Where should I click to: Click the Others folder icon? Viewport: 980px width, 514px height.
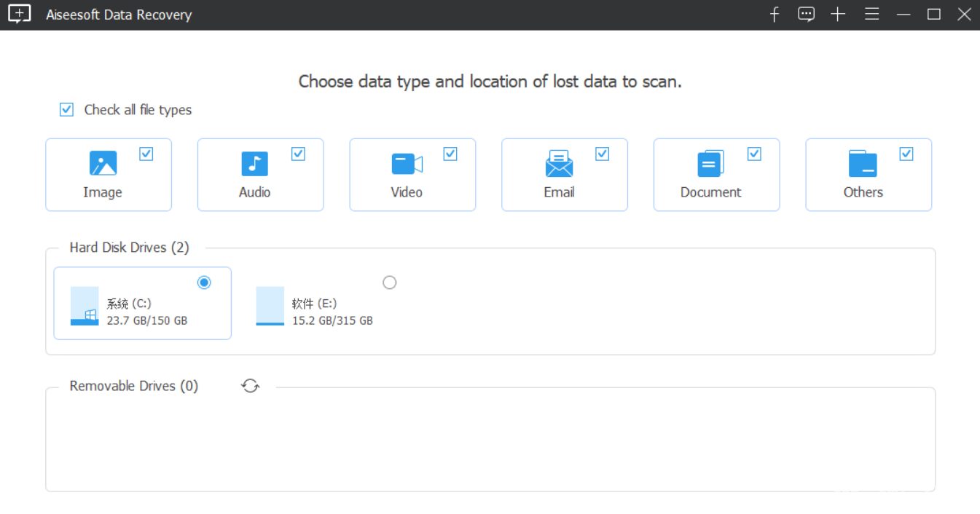click(863, 164)
